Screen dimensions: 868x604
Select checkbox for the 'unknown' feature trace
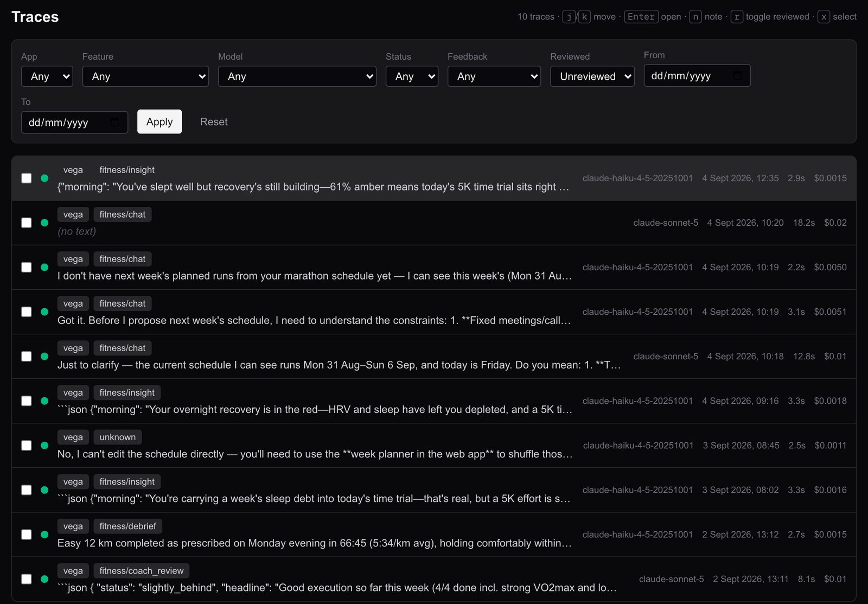(26, 445)
